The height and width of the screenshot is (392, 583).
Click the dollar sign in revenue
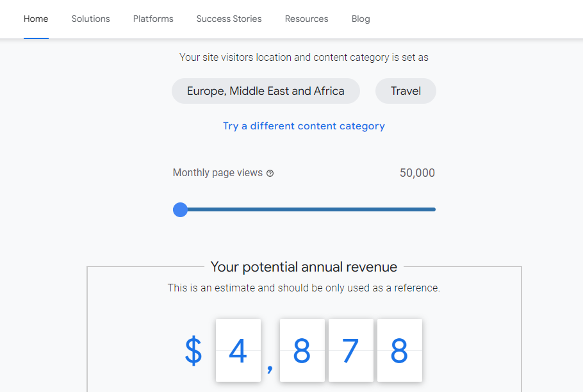pos(193,350)
